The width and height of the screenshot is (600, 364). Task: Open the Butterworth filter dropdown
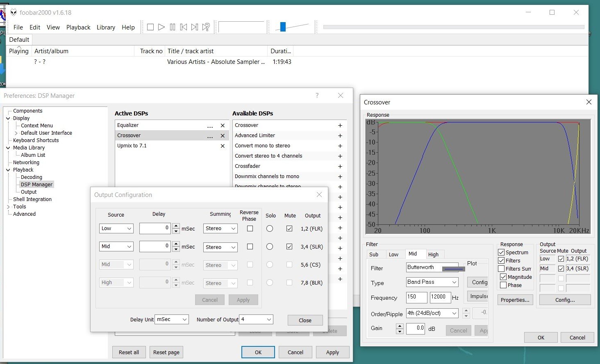coord(432,268)
